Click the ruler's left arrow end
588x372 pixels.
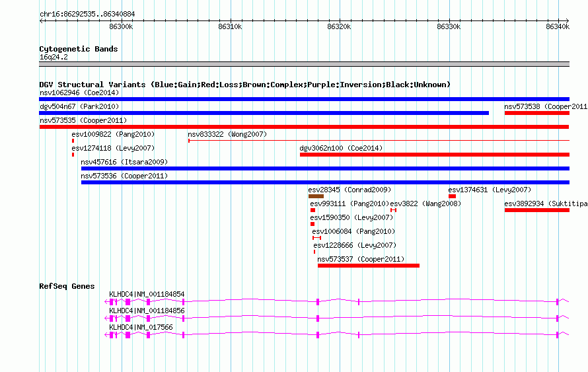click(x=41, y=21)
